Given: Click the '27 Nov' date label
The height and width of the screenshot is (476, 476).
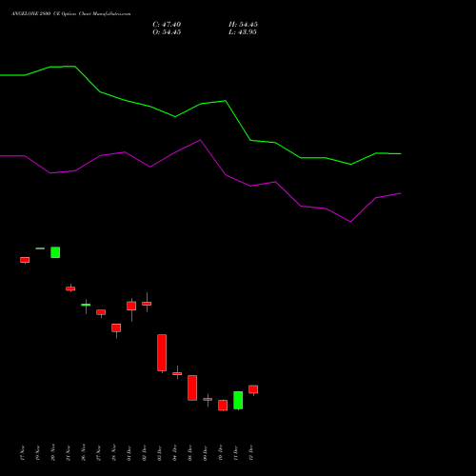Looking at the screenshot, I should 98,453.
